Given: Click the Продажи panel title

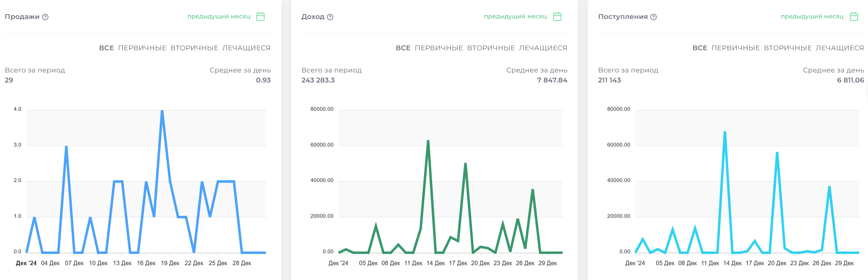Looking at the screenshot, I should click(22, 17).
